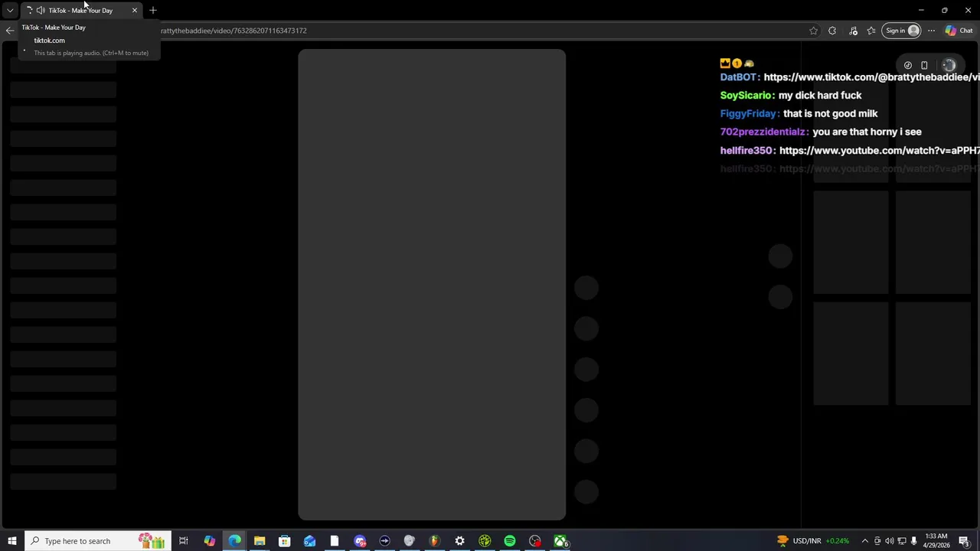Image resolution: width=980 pixels, height=551 pixels.
Task: Click the TikTok get-app phone icon
Action: [x=924, y=66]
